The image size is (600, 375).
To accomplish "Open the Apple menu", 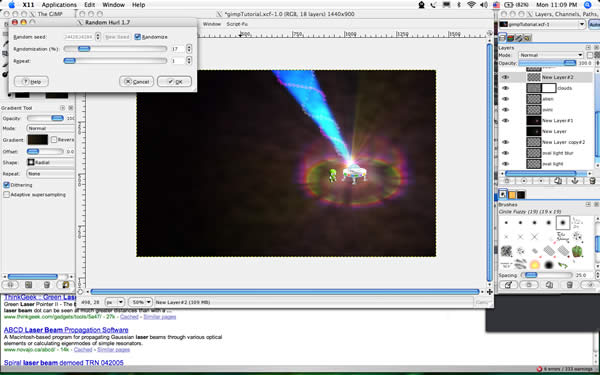I will tap(11, 5).
